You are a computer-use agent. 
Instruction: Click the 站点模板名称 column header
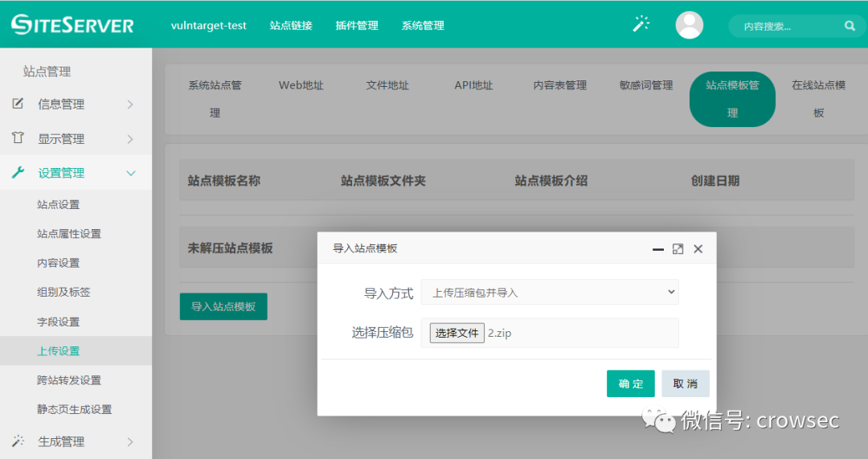[x=223, y=181]
